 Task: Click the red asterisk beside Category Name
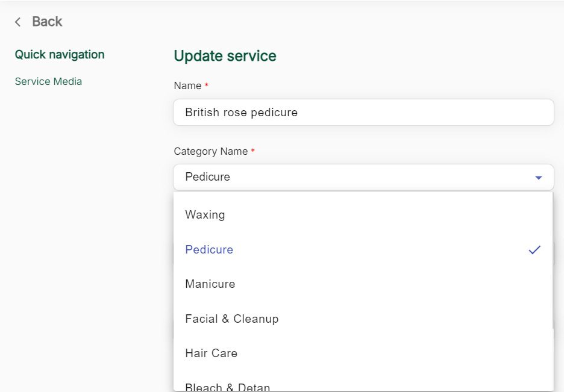tap(253, 151)
